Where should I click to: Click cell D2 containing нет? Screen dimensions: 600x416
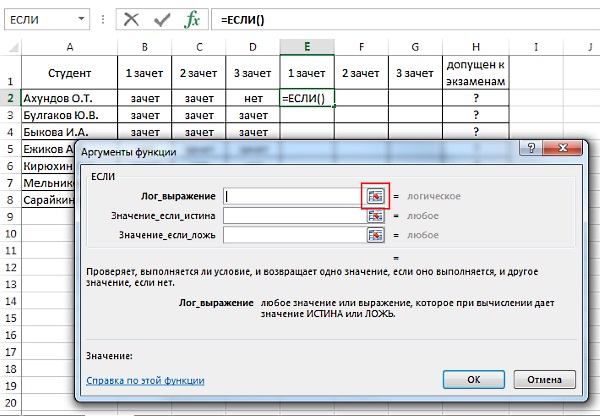pyautogui.click(x=252, y=98)
